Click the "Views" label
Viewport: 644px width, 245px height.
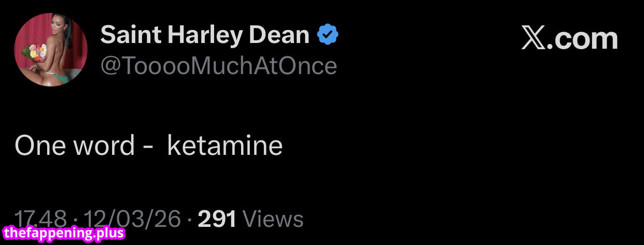pos(273,219)
